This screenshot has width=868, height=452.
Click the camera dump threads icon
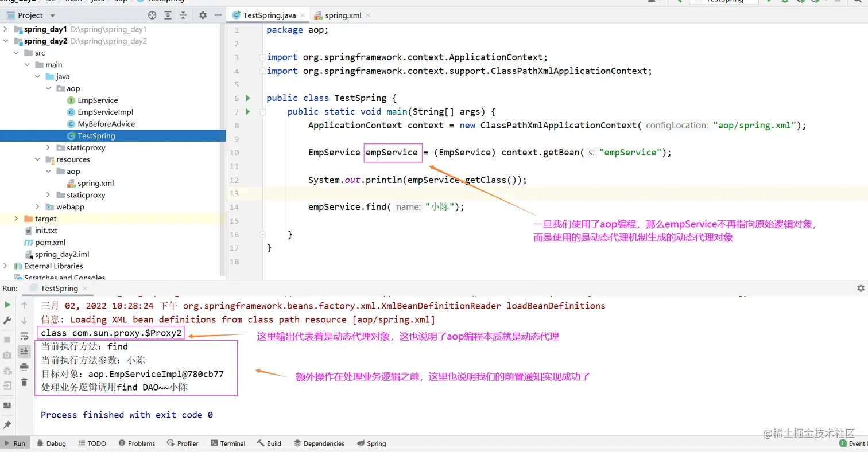coord(7,355)
